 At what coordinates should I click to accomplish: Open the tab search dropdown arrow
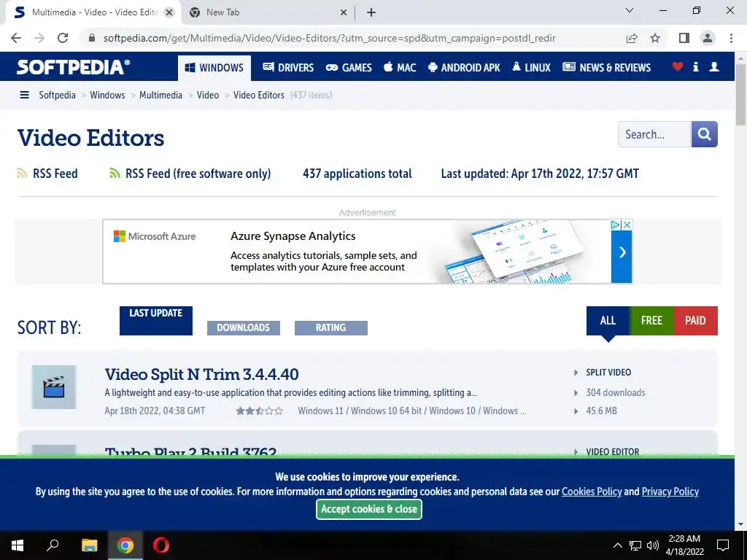(x=630, y=10)
